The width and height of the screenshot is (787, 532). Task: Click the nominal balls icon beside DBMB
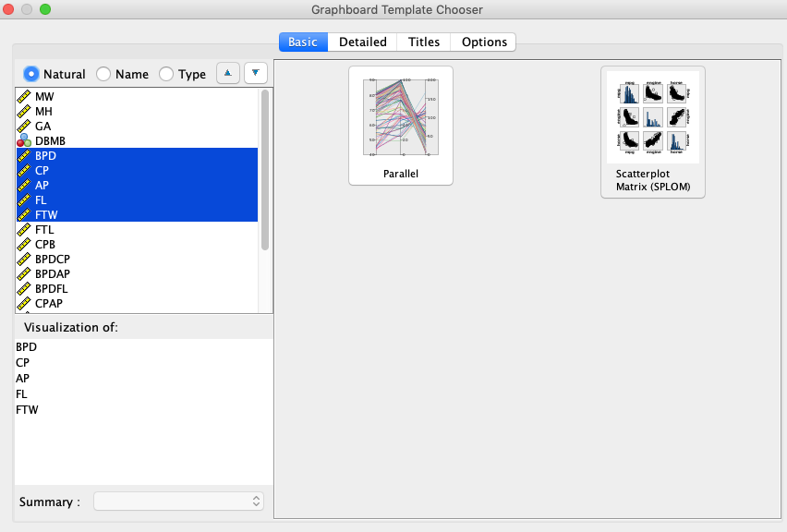pos(24,140)
